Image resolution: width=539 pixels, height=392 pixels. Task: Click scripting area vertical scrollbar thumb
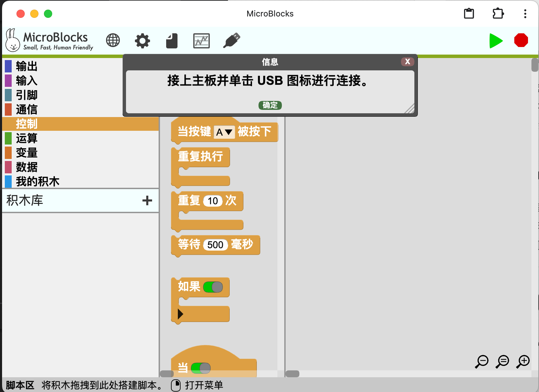pyautogui.click(x=535, y=65)
